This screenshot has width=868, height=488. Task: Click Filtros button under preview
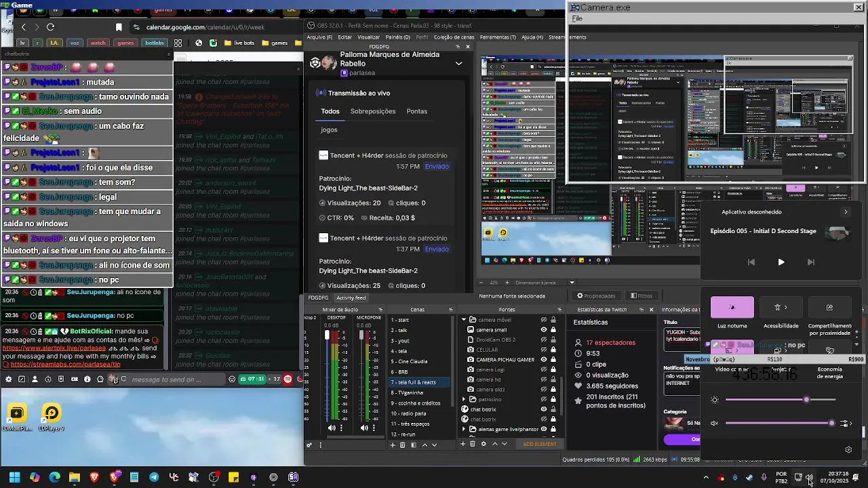pyautogui.click(x=642, y=296)
